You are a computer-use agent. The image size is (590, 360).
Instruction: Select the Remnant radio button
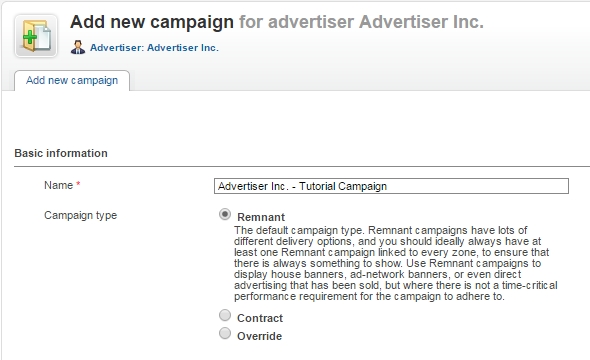pyautogui.click(x=225, y=214)
